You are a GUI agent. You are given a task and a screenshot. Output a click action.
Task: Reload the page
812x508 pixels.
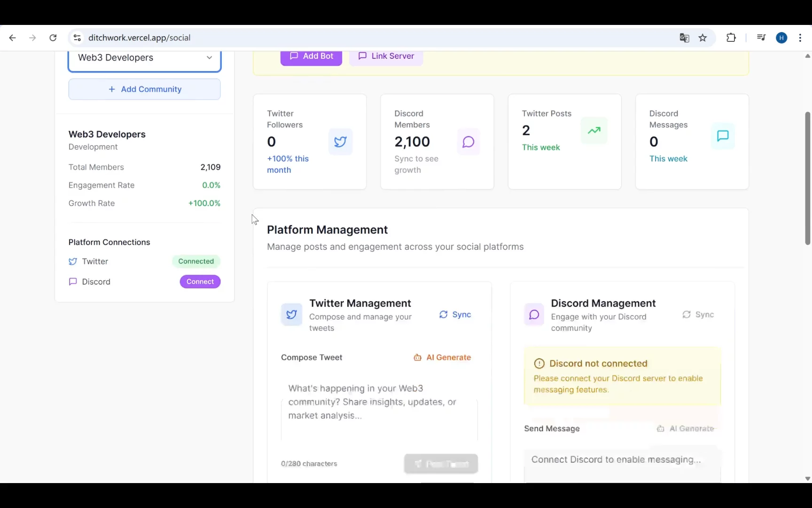point(53,38)
